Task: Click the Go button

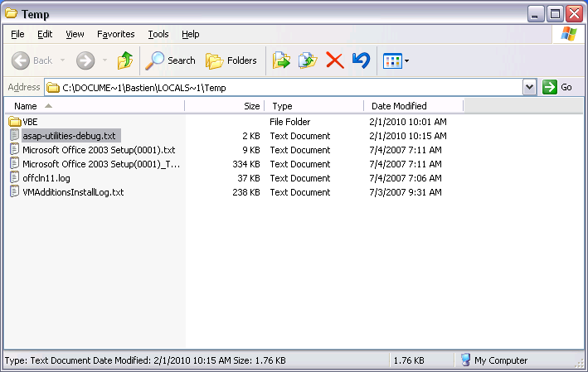Action: click(x=557, y=87)
